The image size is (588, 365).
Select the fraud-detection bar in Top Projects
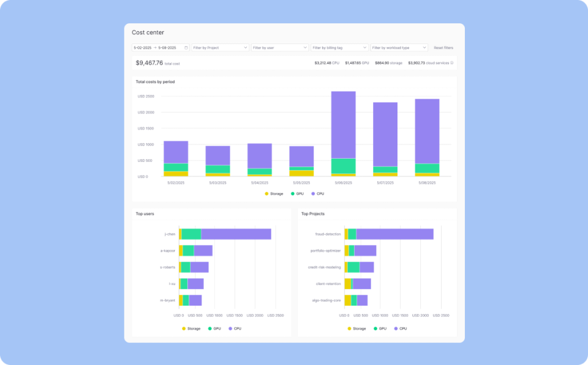(x=389, y=233)
